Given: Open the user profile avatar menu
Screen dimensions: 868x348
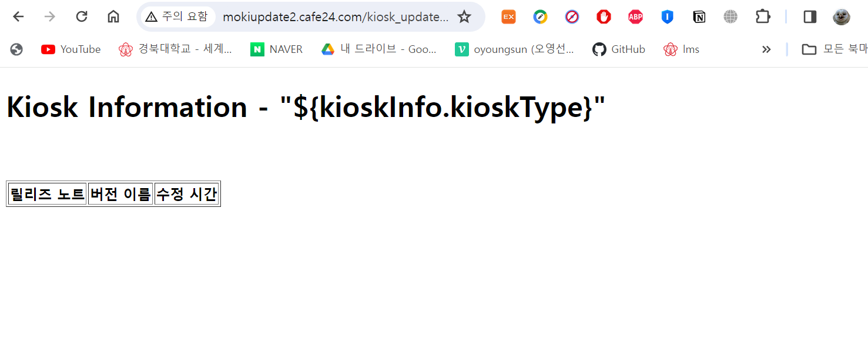Looking at the screenshot, I should [x=842, y=16].
